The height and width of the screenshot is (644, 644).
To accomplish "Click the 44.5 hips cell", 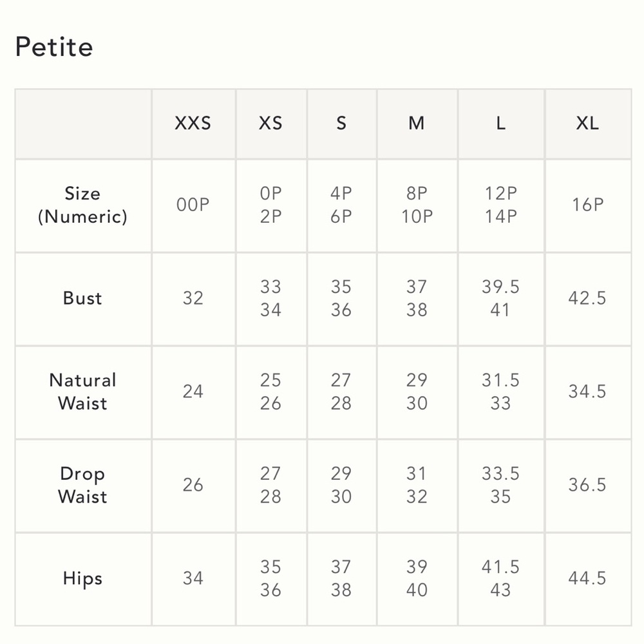I will (x=587, y=578).
